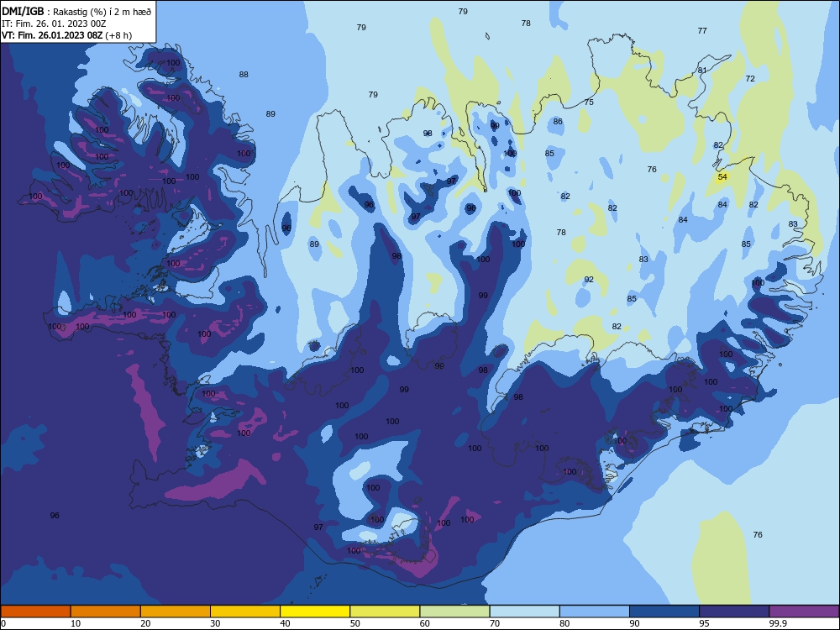Click the legend tick label '0'
Screen dimensions: 840x630
[3, 623]
